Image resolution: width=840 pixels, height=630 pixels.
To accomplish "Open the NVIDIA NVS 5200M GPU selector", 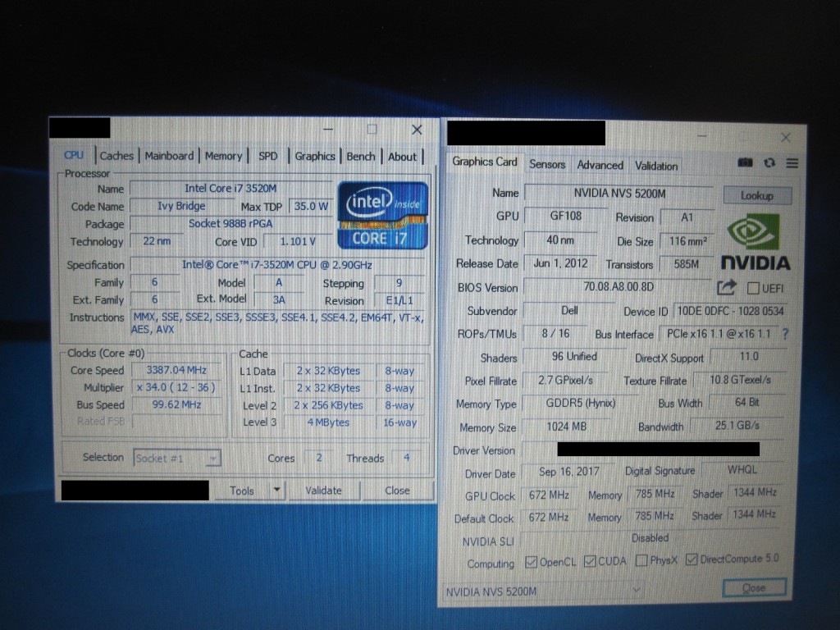I will (x=543, y=591).
